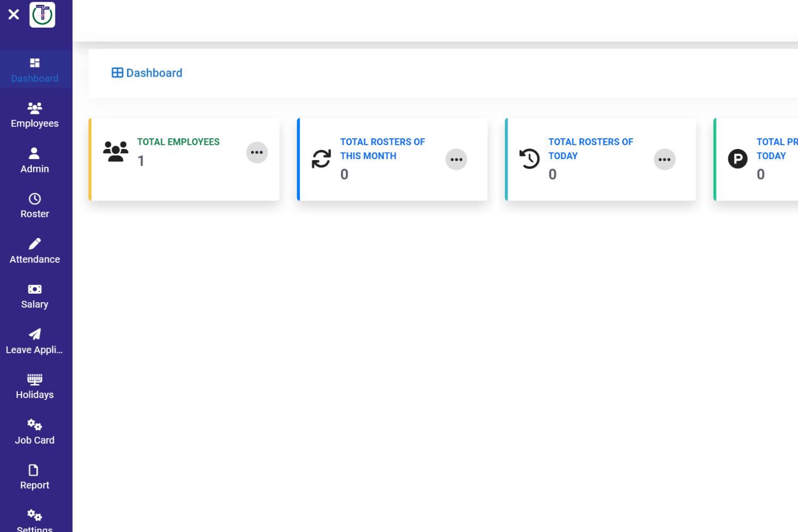Click the Leave Application paper plane icon
The width and height of the screenshot is (798, 532).
(35, 334)
